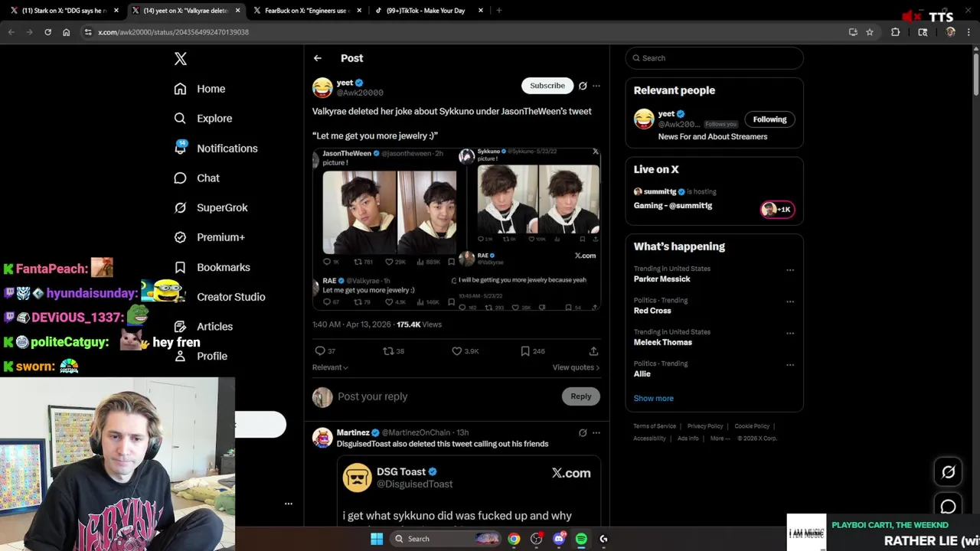Click Following button for yeet
The image size is (980, 551).
pyautogui.click(x=769, y=119)
